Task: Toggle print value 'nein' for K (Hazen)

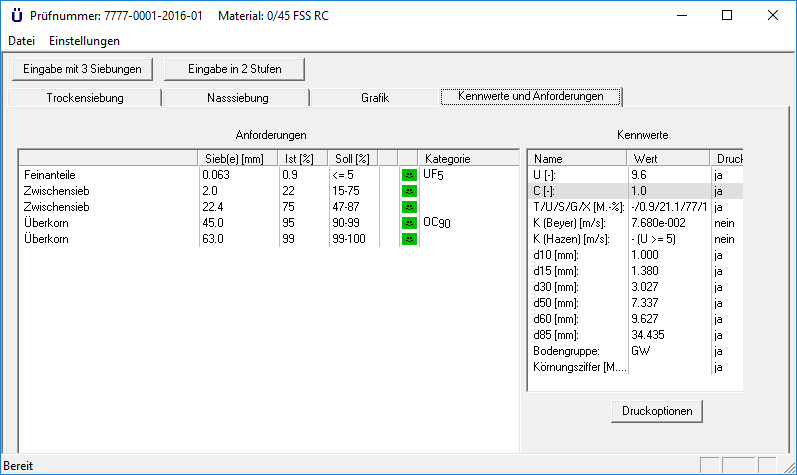Action: 725,239
